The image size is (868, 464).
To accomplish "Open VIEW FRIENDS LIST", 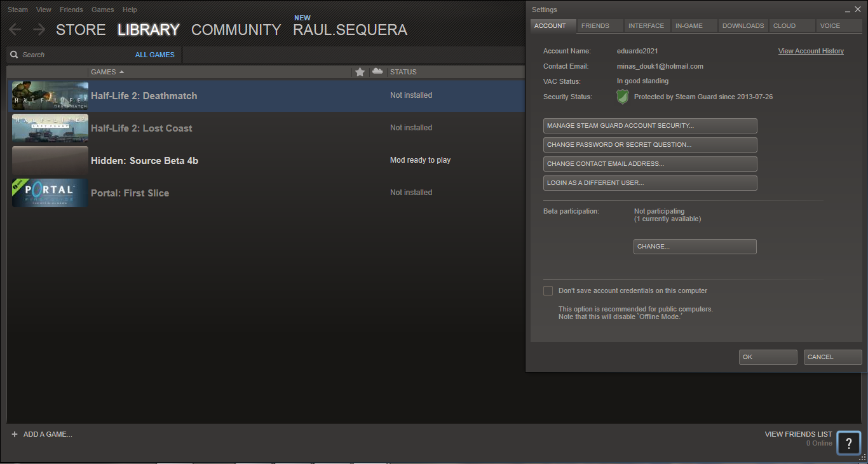I will click(x=798, y=434).
